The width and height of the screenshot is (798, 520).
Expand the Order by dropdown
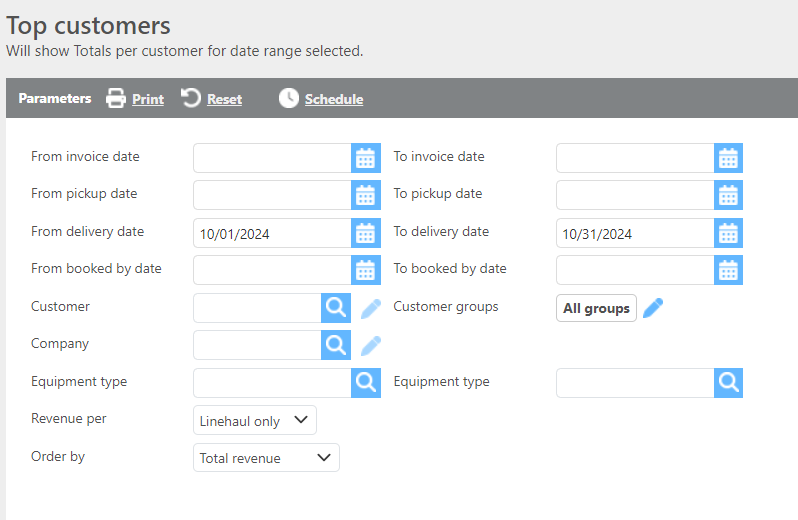[266, 458]
